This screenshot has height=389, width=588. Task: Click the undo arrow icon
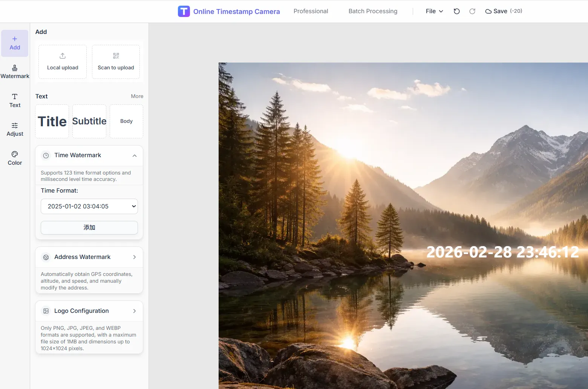tap(456, 11)
